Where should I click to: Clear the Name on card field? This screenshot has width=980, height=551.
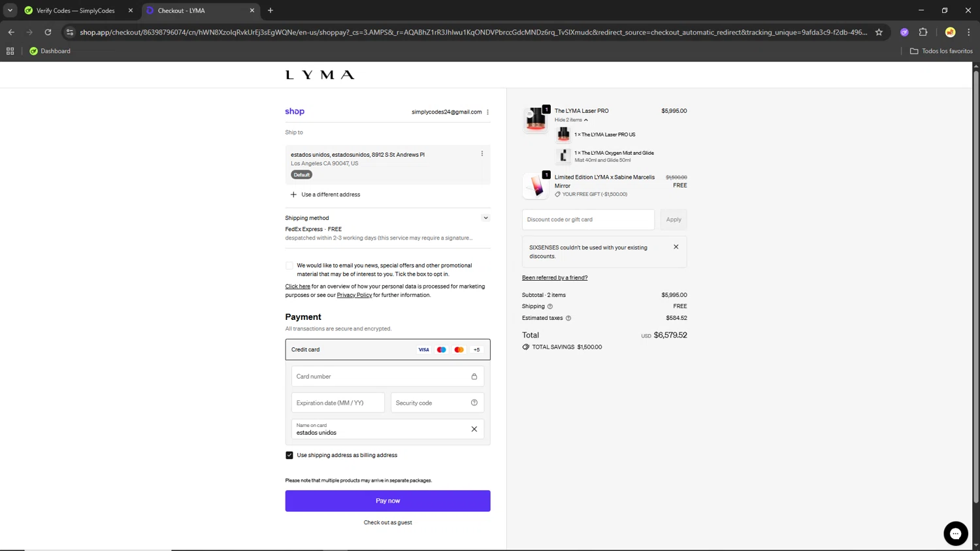click(x=474, y=430)
